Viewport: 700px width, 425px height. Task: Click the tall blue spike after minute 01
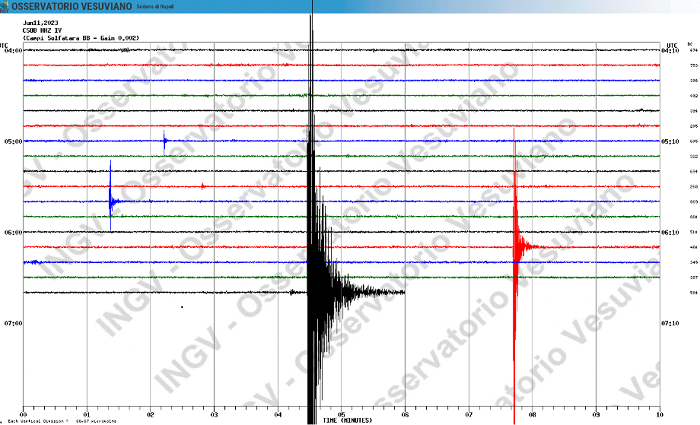(111, 195)
